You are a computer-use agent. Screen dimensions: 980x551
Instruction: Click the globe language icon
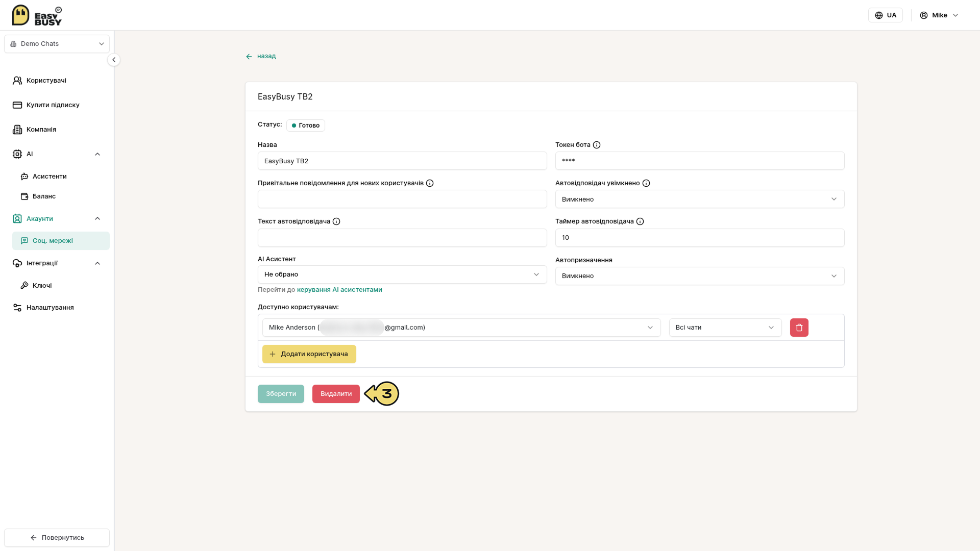point(879,15)
